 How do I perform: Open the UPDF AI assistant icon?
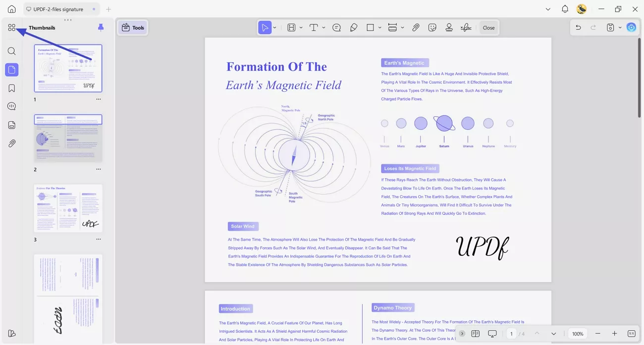click(x=631, y=27)
